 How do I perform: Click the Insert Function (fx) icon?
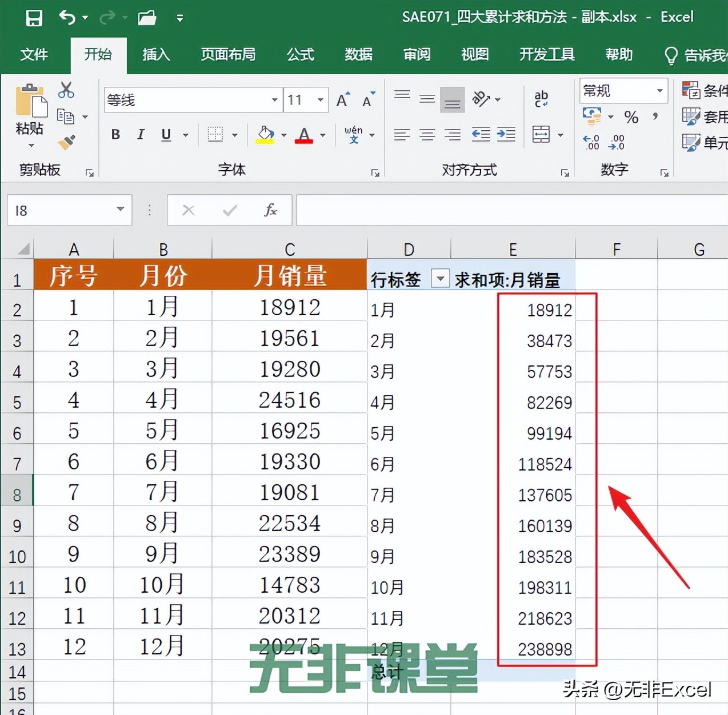[x=271, y=210]
